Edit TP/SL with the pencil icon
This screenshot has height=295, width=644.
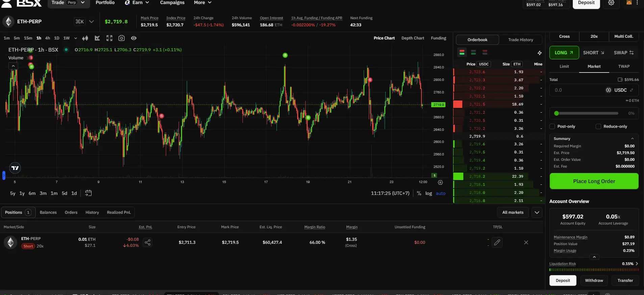[x=497, y=242]
